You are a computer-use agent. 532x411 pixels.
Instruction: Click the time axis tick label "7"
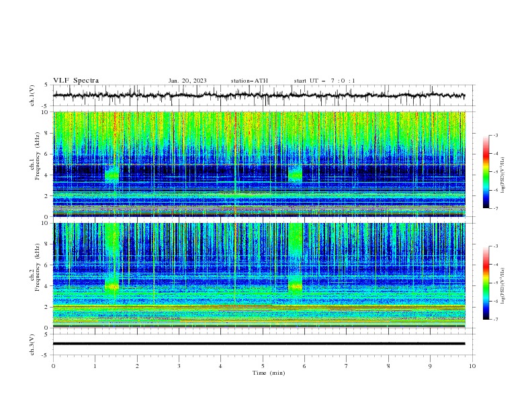point(347,366)
